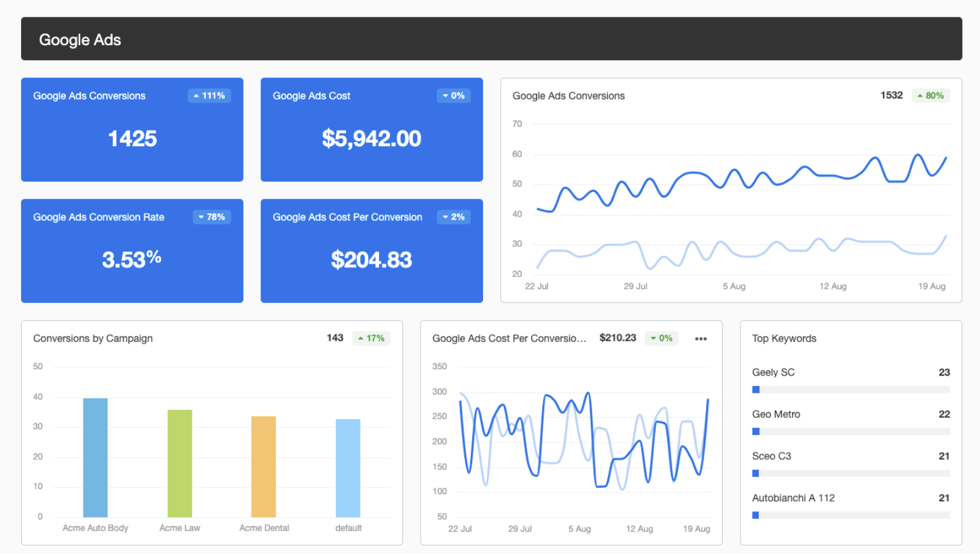Click the $204.83 cost per conversion value
Viewport: 980px width, 554px height.
[371, 260]
